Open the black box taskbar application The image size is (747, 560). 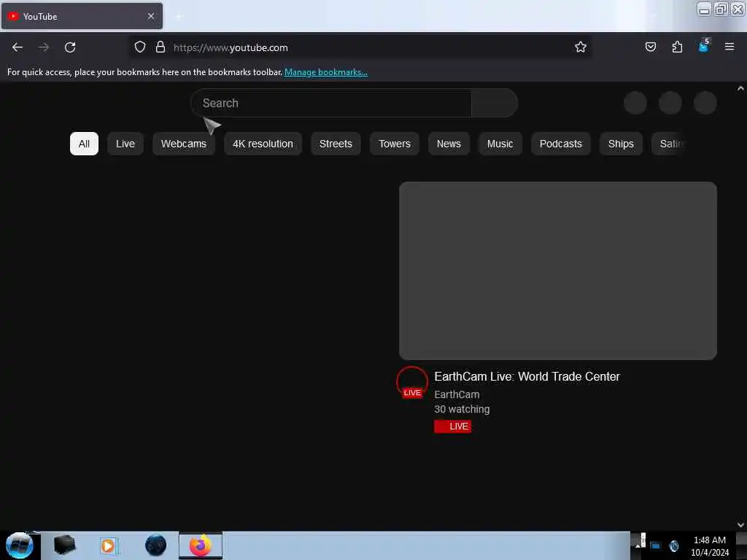[64, 545]
